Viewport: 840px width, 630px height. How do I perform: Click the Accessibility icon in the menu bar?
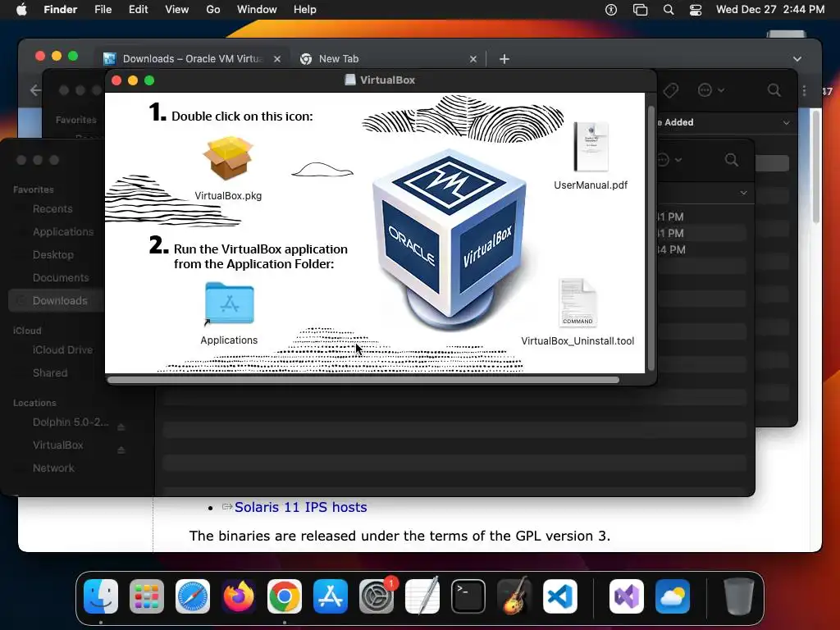[610, 10]
